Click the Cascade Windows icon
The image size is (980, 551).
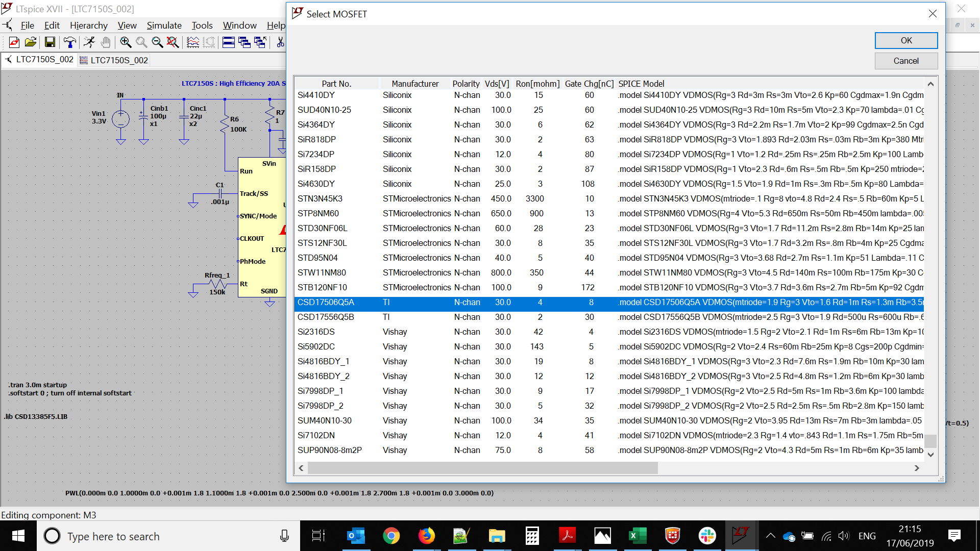[244, 42]
